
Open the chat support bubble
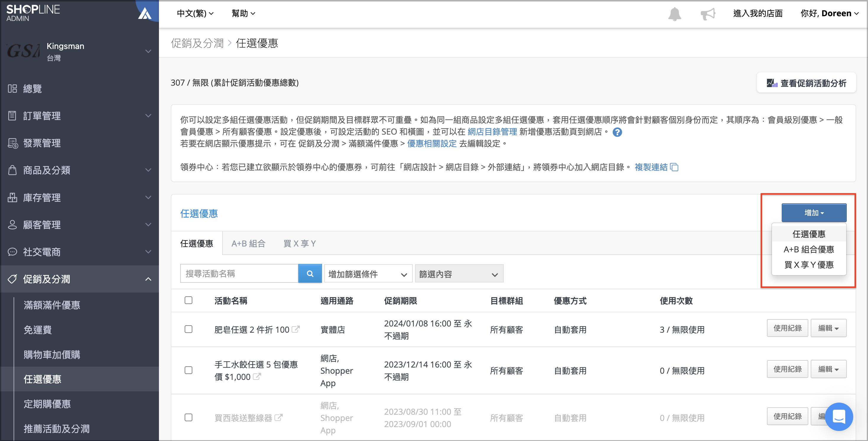[x=839, y=417]
